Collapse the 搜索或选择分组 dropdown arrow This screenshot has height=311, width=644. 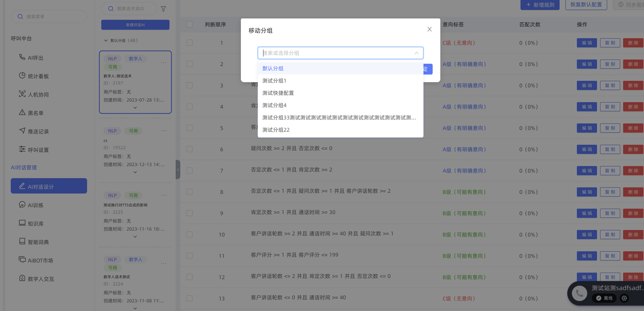pos(416,53)
